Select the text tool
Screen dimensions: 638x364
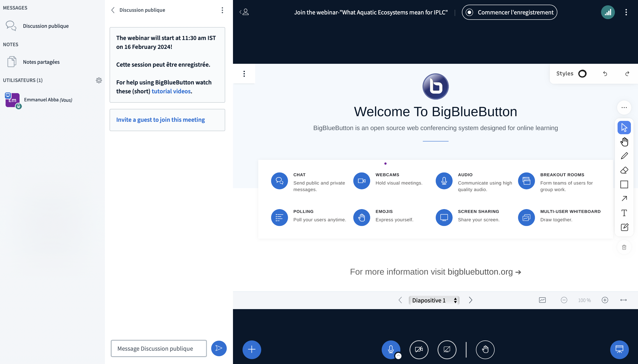point(624,213)
